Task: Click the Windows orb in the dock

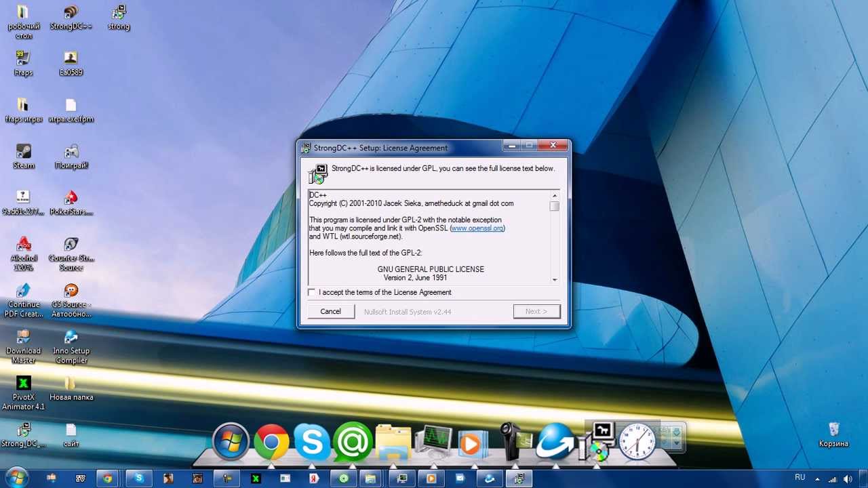Action: click(231, 441)
